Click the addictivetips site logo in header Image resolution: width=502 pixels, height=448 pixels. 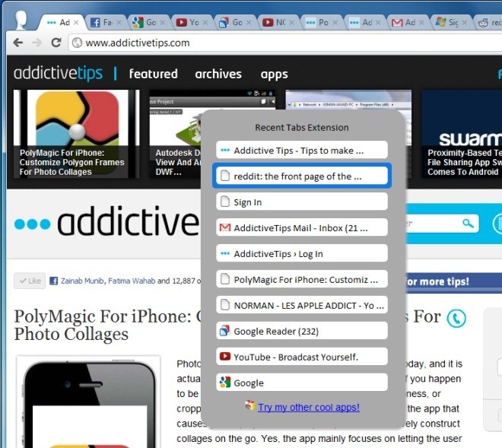coord(59,73)
